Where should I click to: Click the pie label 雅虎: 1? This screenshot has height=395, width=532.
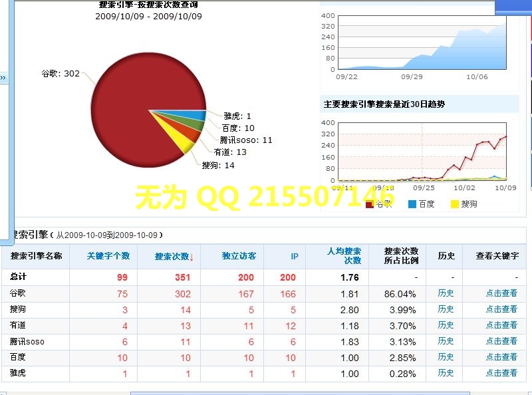point(237,116)
